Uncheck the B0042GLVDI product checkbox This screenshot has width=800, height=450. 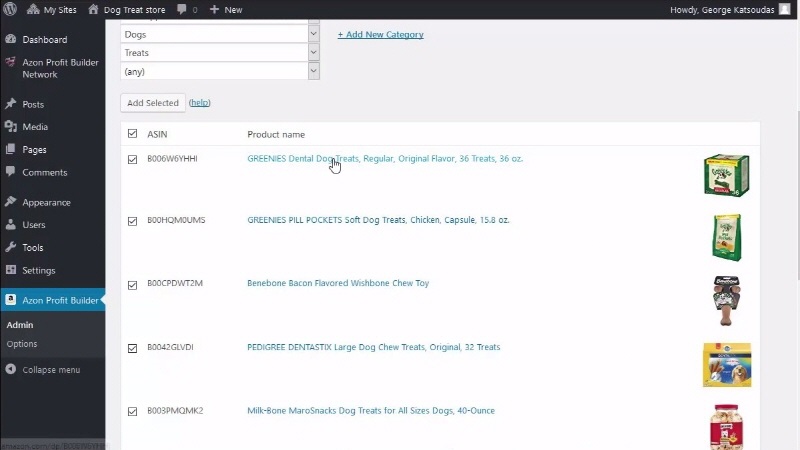click(x=133, y=348)
